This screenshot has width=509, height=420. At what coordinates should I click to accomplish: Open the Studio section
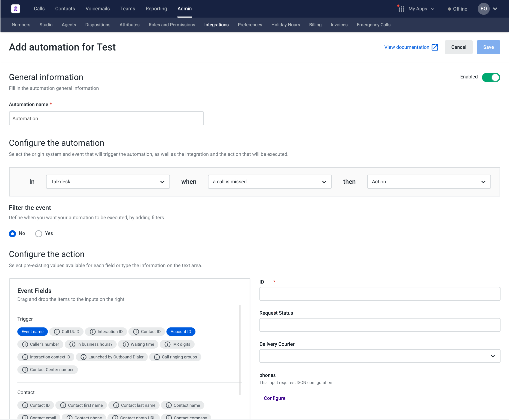pyautogui.click(x=46, y=25)
